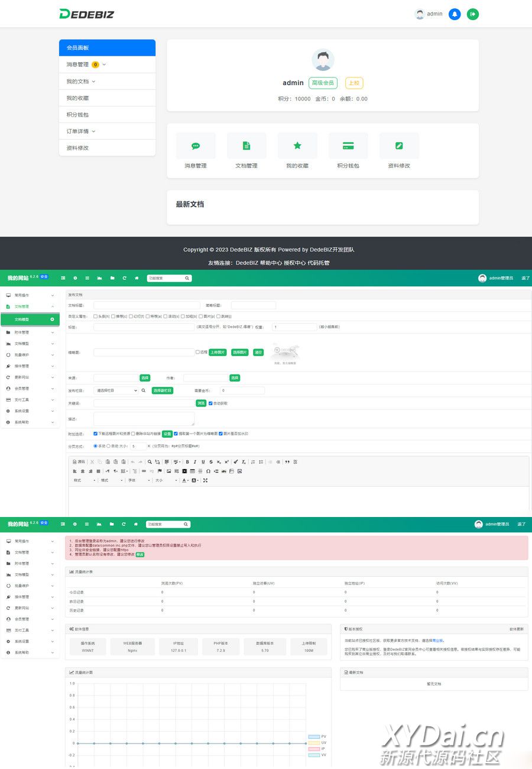Uncheck the 自动获取 keyword checkbox
Viewport: 532px width, 769px height.
pos(210,403)
